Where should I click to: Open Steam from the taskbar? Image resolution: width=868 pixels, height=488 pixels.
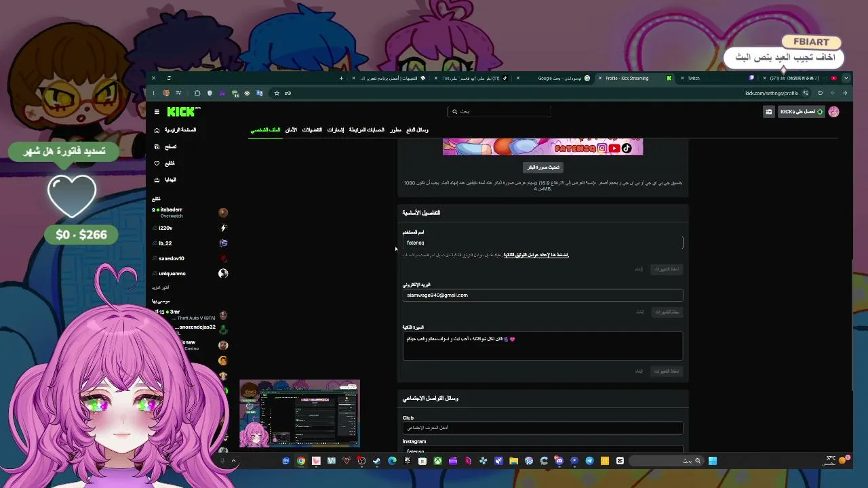click(376, 461)
